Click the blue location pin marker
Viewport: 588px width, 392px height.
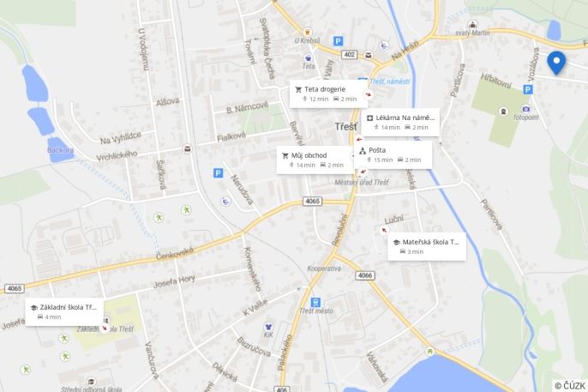(x=556, y=63)
